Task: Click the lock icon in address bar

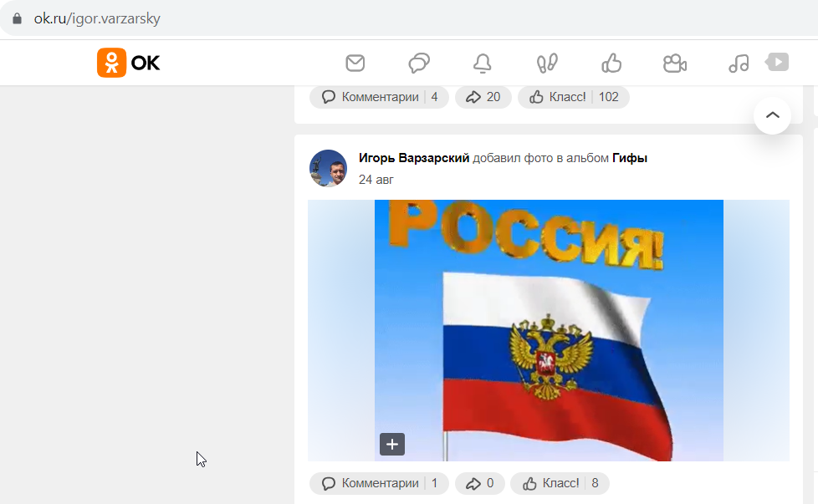Action: coord(18,18)
